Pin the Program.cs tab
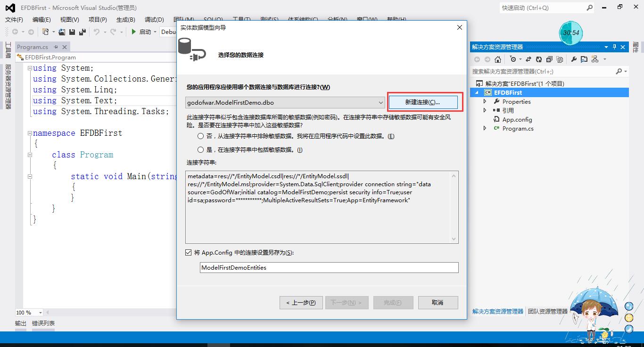 [56, 47]
